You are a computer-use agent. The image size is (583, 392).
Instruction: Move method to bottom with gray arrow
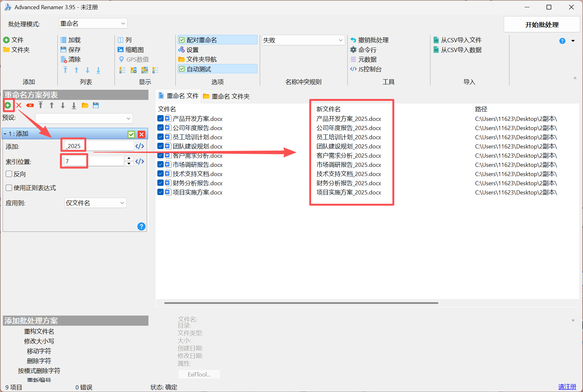(74, 105)
